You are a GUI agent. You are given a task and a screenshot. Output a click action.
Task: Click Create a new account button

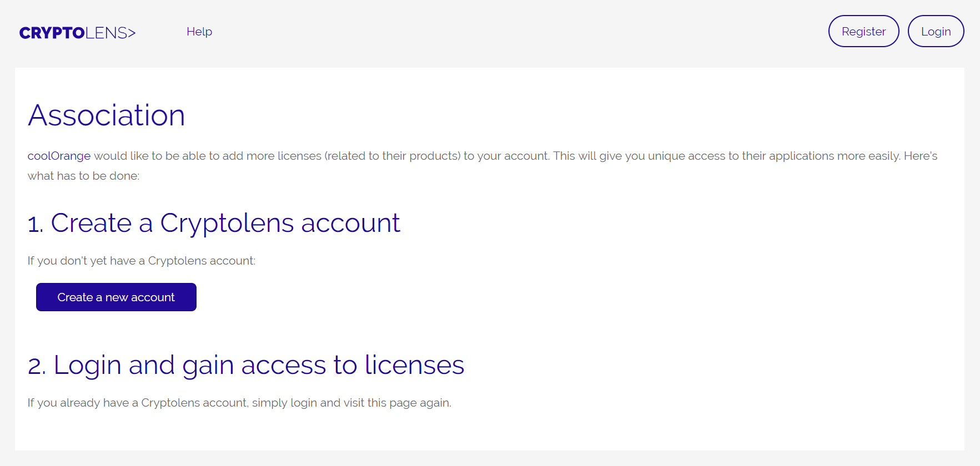tap(116, 297)
